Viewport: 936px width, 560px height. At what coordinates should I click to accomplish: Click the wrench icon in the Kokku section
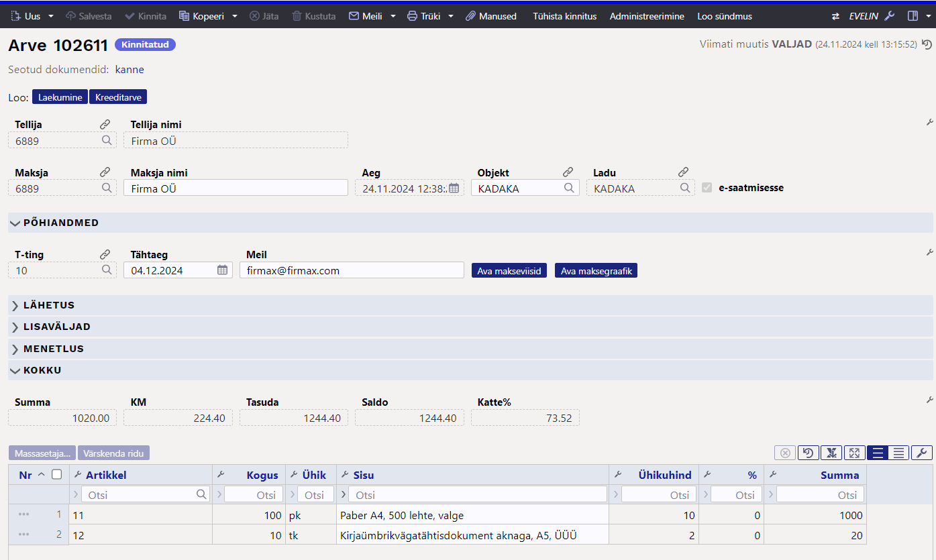coord(930,400)
